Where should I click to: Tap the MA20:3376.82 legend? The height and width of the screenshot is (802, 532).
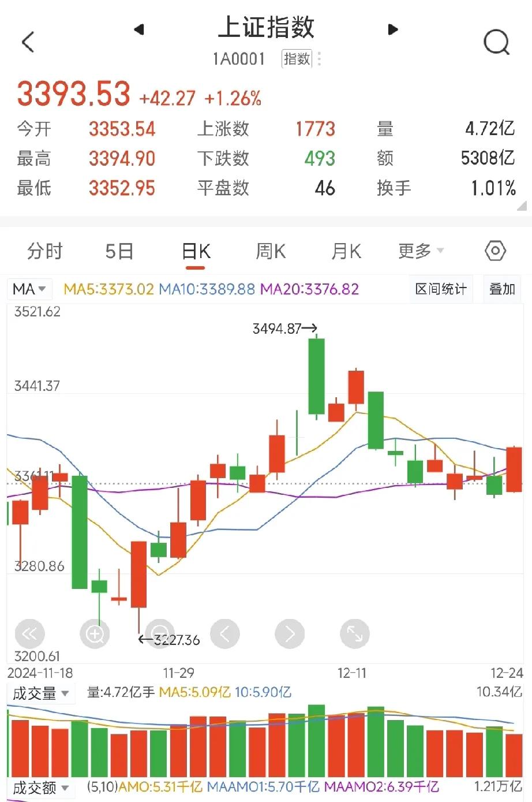[309, 289]
